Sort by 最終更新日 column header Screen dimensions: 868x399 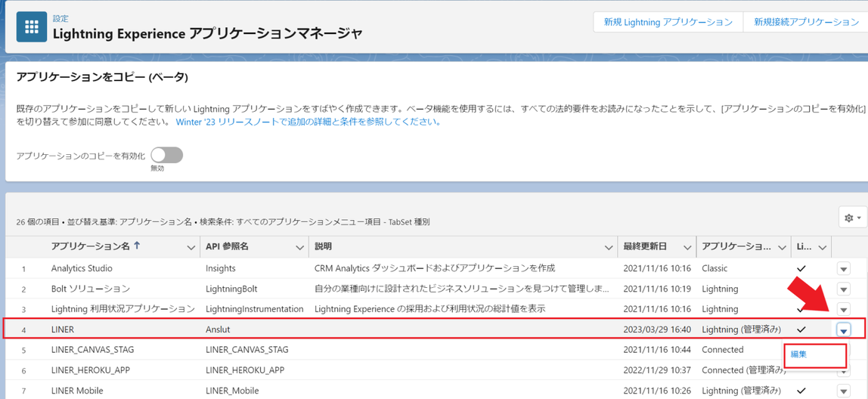point(645,246)
